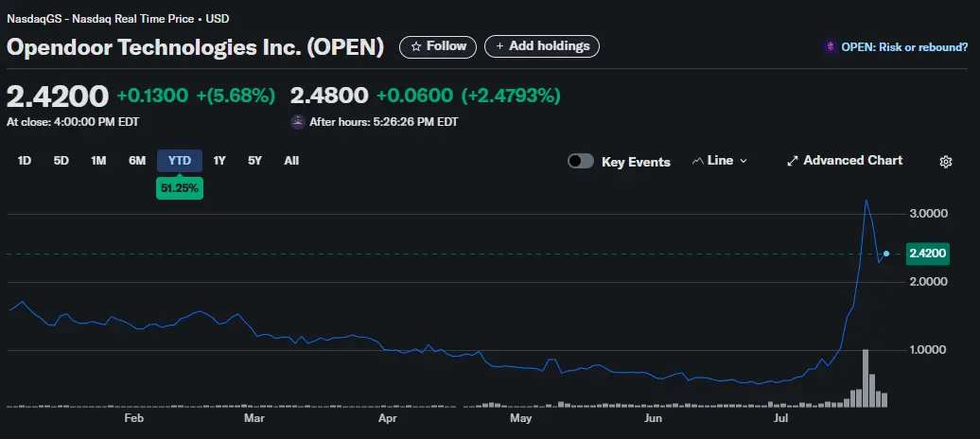Screen dimensions: 980x439
Task: Select the 1D time range tab
Action: [x=25, y=161]
